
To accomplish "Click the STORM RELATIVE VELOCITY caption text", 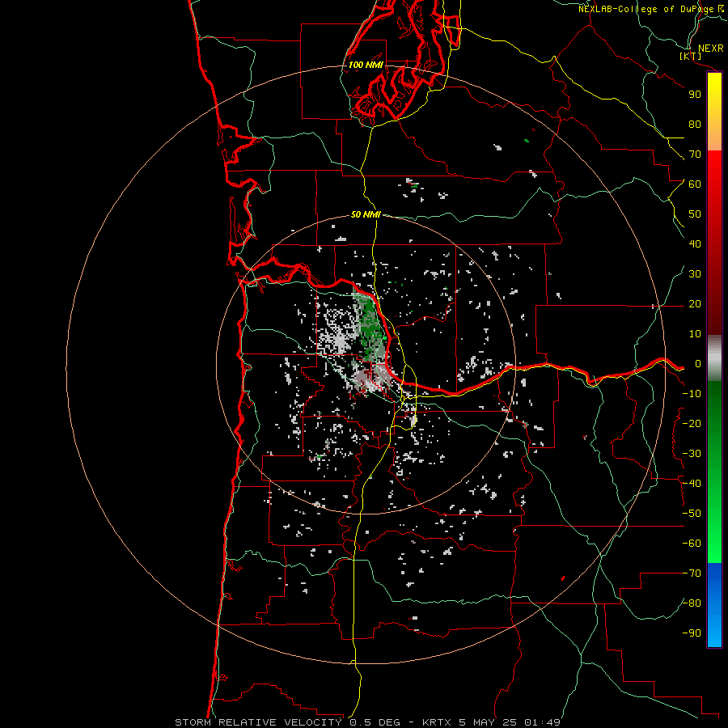I will pos(258,722).
